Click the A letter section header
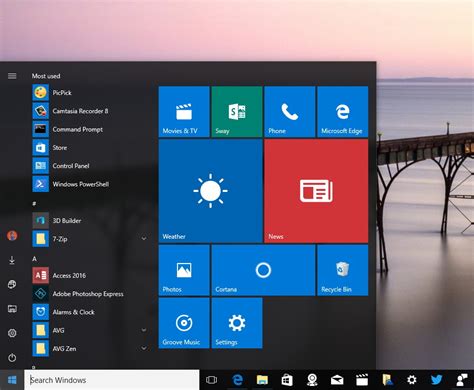The height and width of the screenshot is (390, 474). [34, 259]
